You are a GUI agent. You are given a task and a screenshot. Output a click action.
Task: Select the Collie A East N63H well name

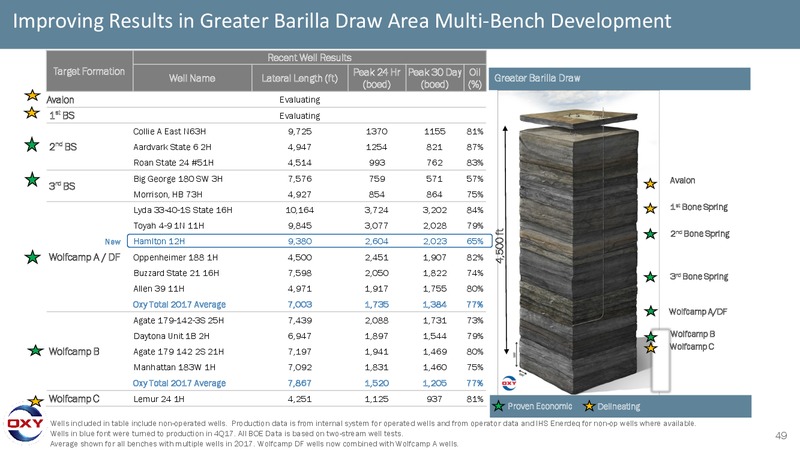pyautogui.click(x=169, y=132)
